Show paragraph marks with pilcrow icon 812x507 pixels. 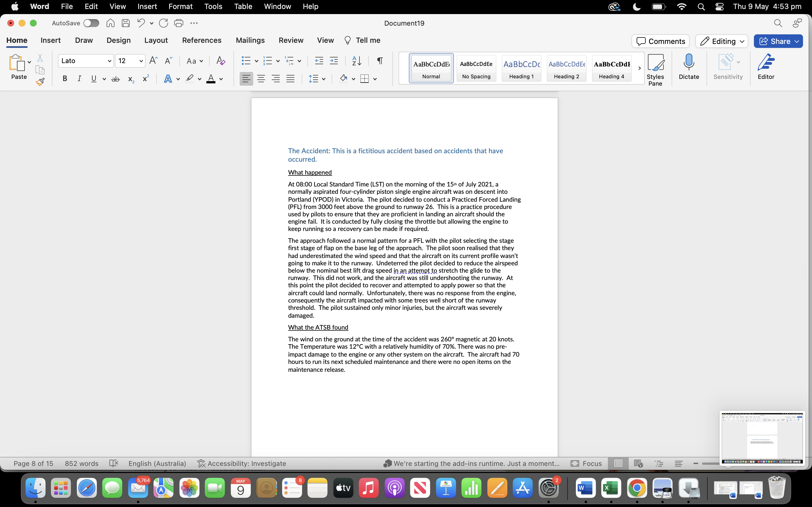point(379,61)
